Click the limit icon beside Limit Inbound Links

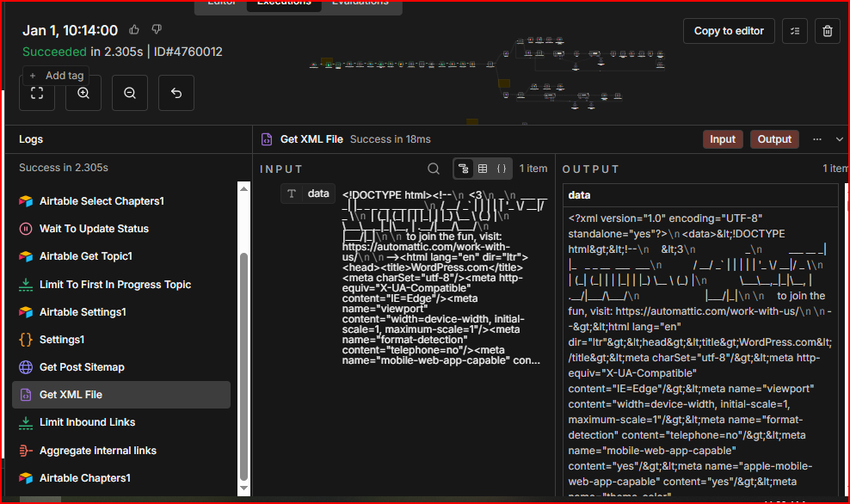[x=26, y=422]
